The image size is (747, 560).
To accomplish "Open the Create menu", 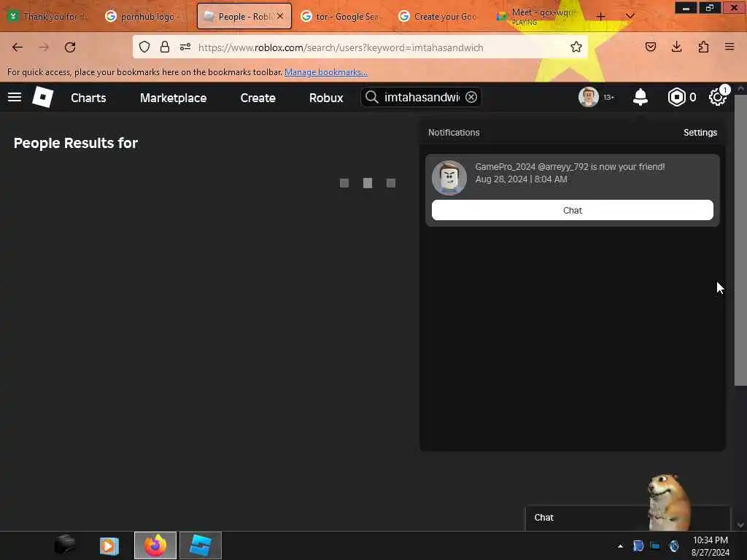I will click(258, 98).
